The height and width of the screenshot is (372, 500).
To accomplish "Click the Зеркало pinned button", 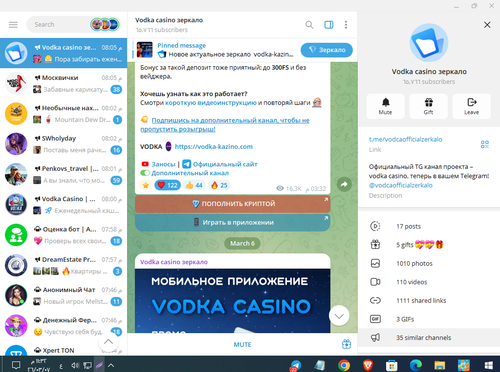I will [x=327, y=50].
